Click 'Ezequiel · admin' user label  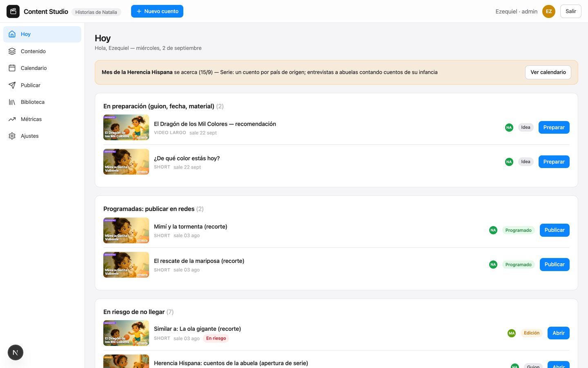516,11
